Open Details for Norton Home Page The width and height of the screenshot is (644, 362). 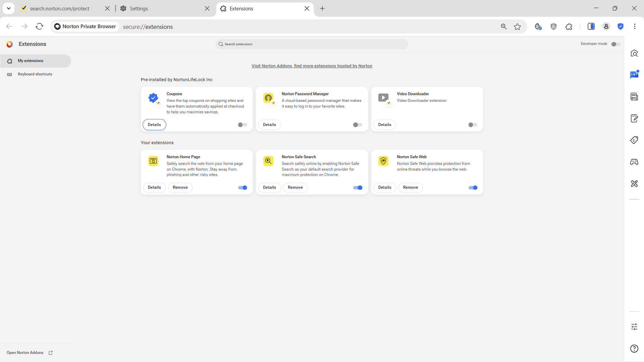pyautogui.click(x=154, y=188)
